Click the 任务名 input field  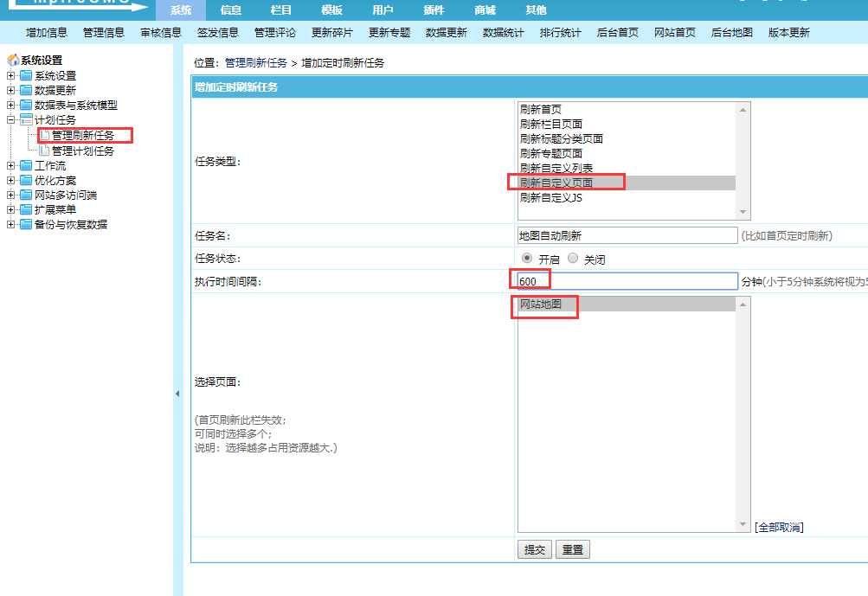[627, 235]
